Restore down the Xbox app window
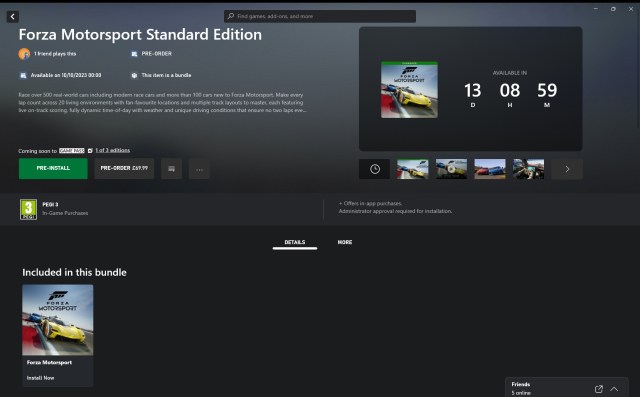Screen dimensions: 640x397 click(613, 9)
